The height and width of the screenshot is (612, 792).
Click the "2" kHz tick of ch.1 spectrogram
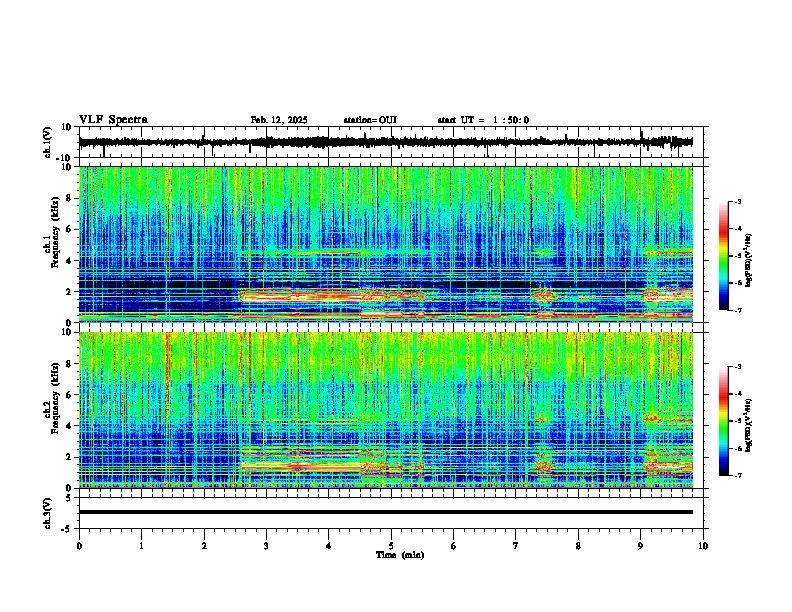click(x=69, y=292)
